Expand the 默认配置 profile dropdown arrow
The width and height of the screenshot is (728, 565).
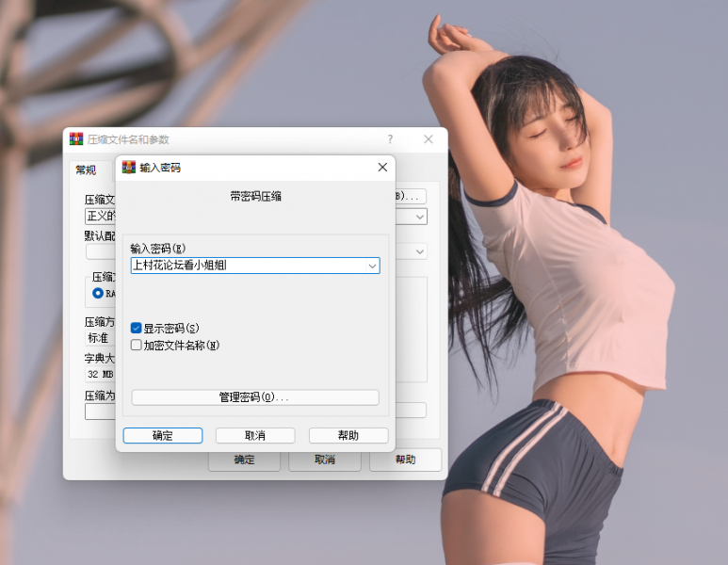(x=419, y=251)
